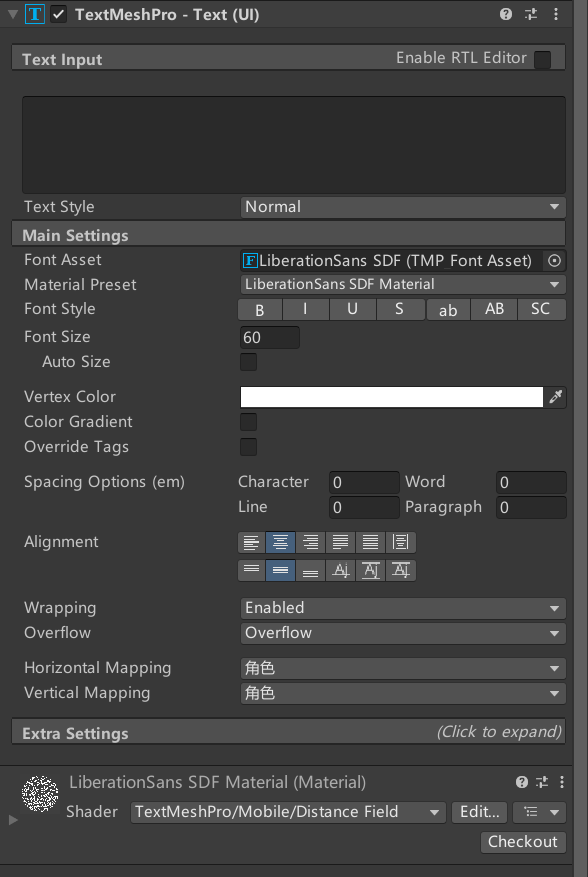Toggle the Override Tags checkbox

pos(247,447)
